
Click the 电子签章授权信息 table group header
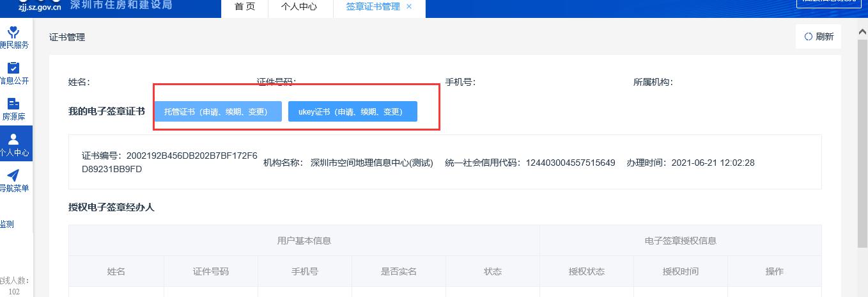coord(681,241)
